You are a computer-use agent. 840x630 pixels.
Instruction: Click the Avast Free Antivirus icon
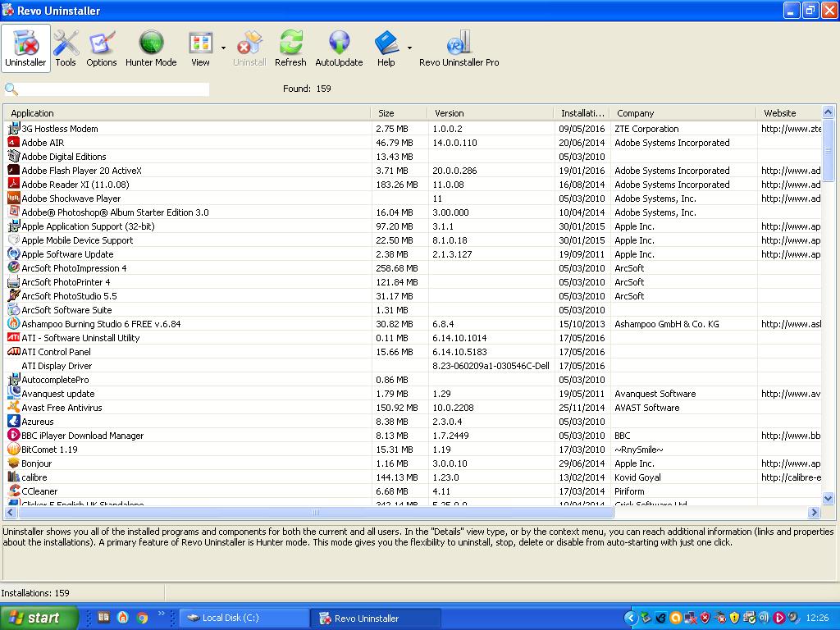[13, 407]
